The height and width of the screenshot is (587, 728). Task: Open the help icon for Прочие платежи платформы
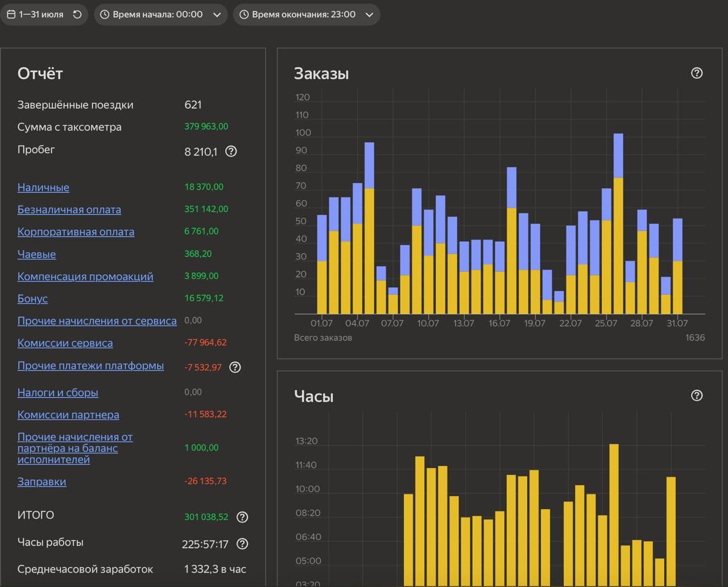235,367
